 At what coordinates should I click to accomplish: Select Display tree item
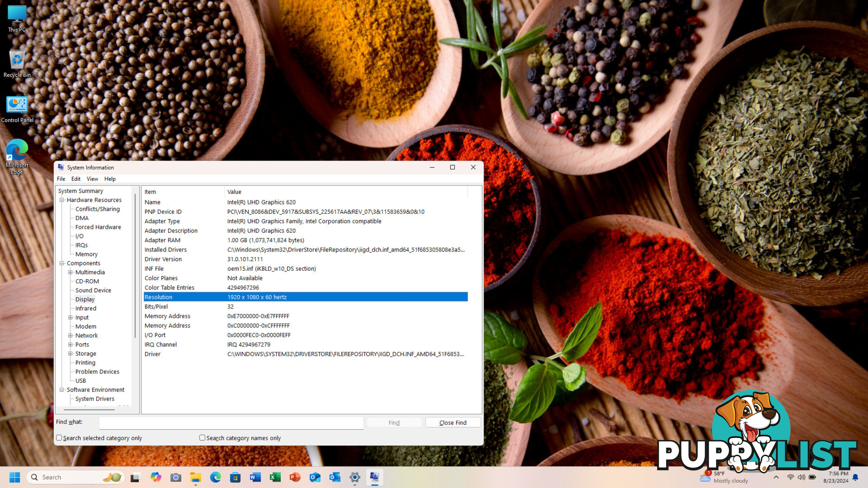point(85,299)
